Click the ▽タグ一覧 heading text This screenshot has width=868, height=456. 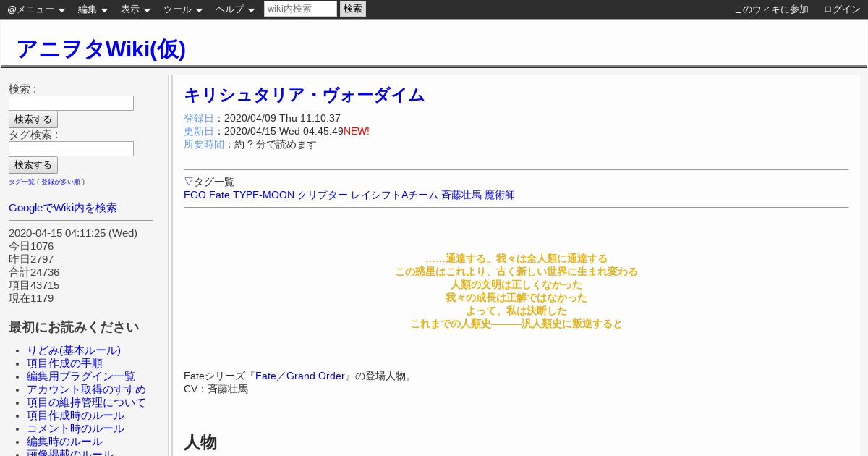209,182
